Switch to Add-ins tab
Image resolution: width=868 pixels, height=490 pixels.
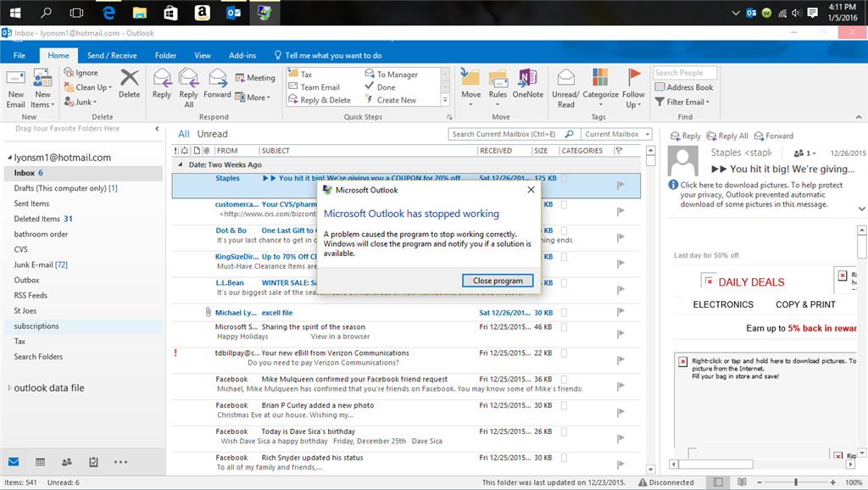(242, 55)
